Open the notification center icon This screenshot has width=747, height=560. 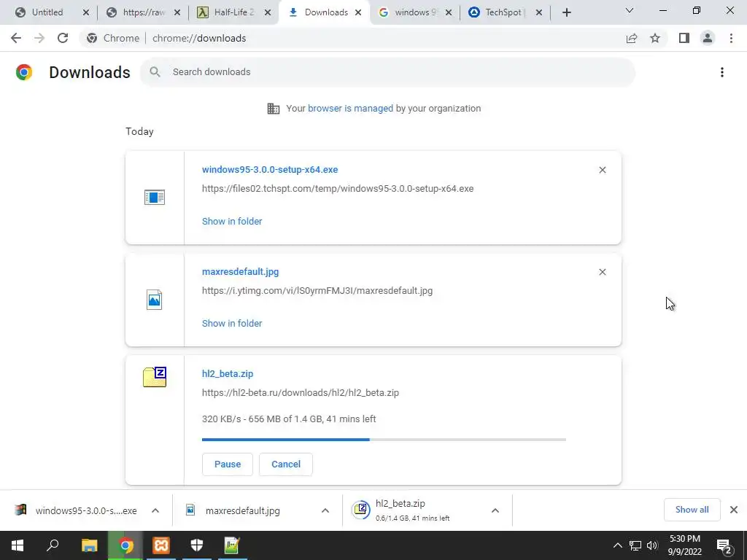click(724, 545)
